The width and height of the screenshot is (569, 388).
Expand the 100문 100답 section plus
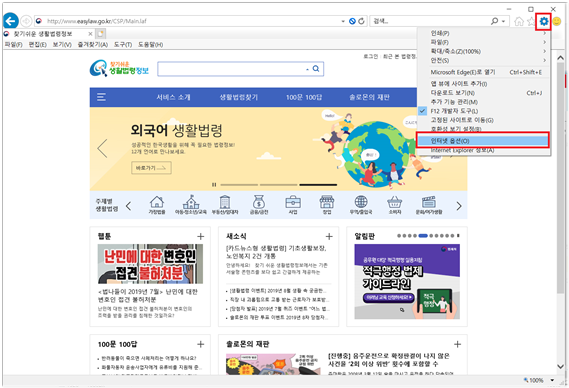(x=200, y=344)
